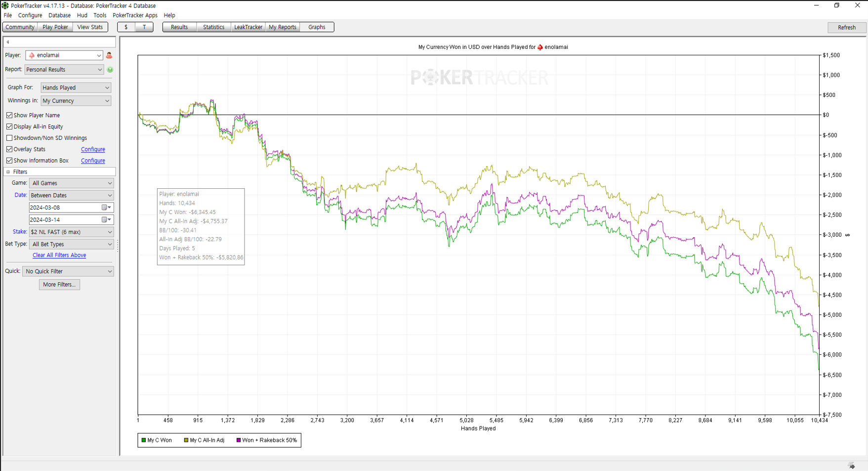This screenshot has height=471, width=868.
Task: Click the 'Hands Played' x-axis label
Action: (478, 428)
